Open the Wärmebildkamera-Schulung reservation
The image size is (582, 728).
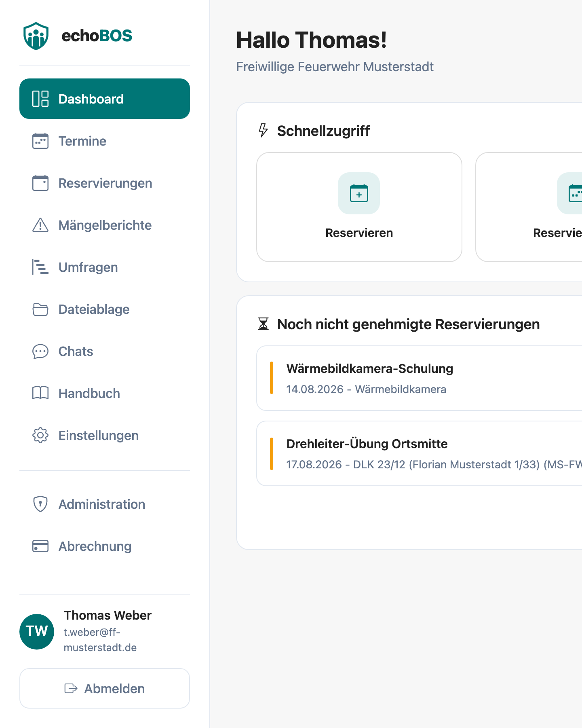pyautogui.click(x=419, y=378)
